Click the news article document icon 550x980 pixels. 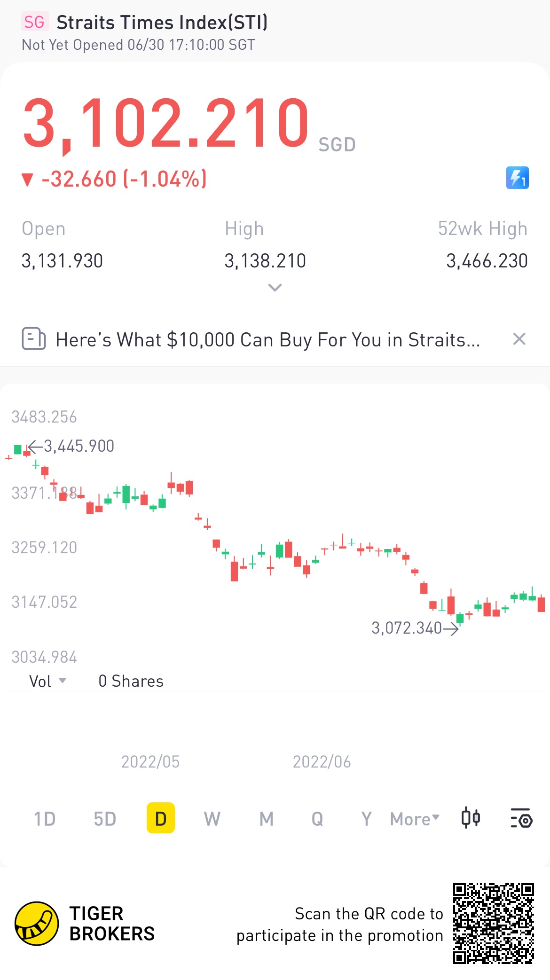(x=34, y=339)
